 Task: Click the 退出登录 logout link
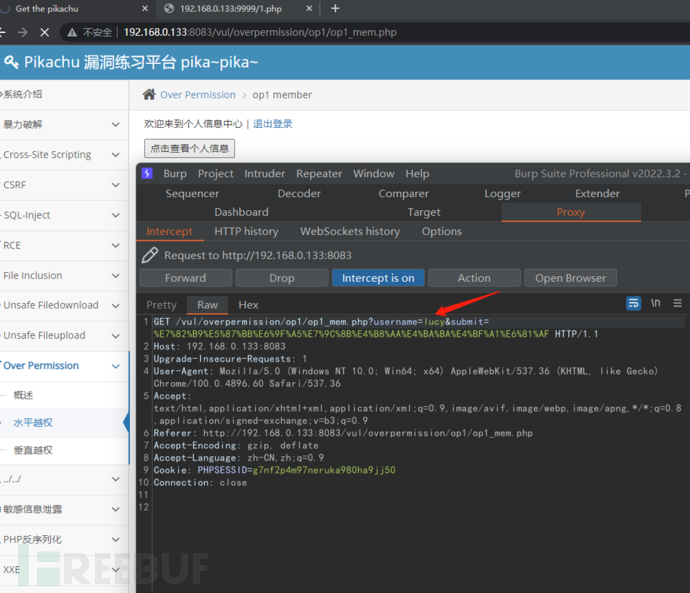pyautogui.click(x=272, y=124)
